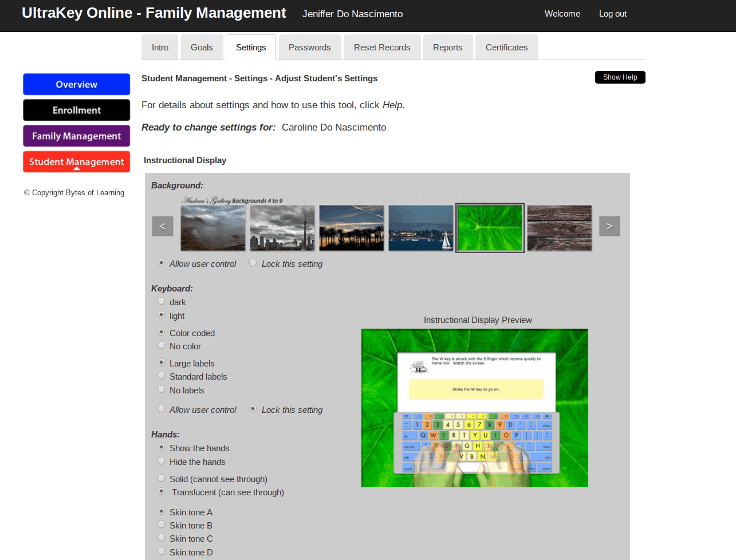Screen dimensions: 736x560
Task: Go to next background gallery page
Action: point(609,226)
